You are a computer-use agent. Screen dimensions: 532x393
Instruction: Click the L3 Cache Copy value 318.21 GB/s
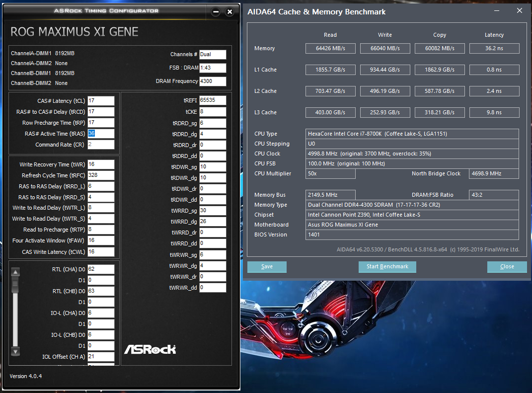[440, 112]
